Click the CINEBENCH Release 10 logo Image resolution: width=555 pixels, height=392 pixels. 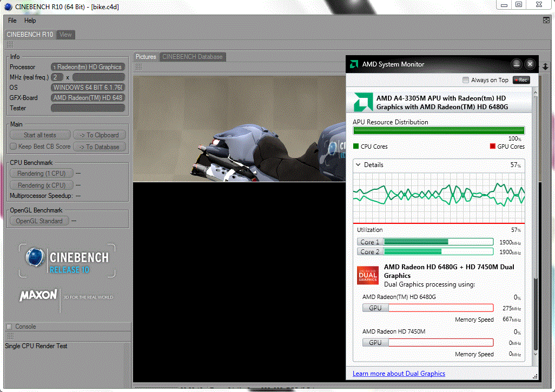click(67, 261)
